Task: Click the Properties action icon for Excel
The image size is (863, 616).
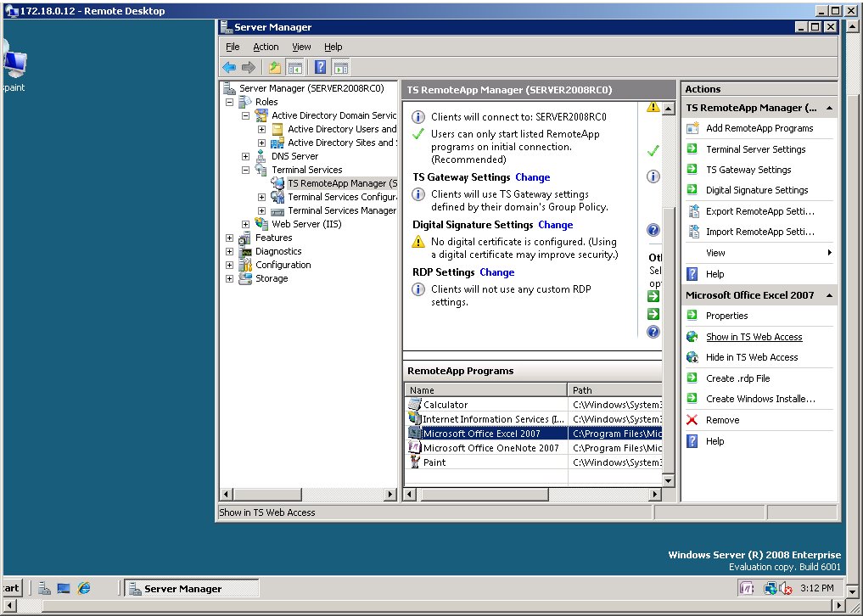Action: coord(692,316)
